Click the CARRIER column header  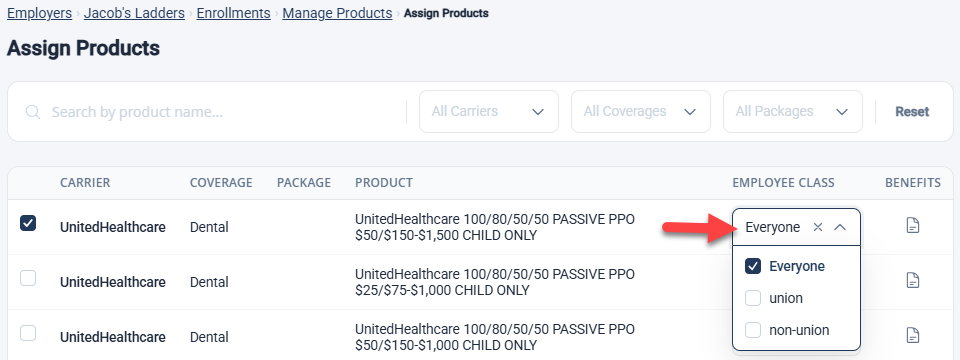coord(85,182)
